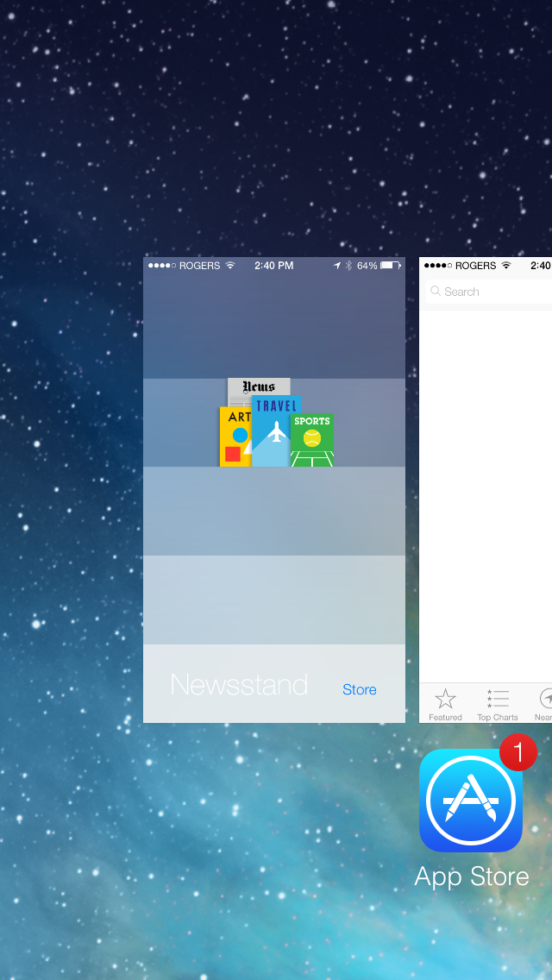Tap the ROGERS carrier label in Newsstand card
The width and height of the screenshot is (552, 980).
point(199,266)
